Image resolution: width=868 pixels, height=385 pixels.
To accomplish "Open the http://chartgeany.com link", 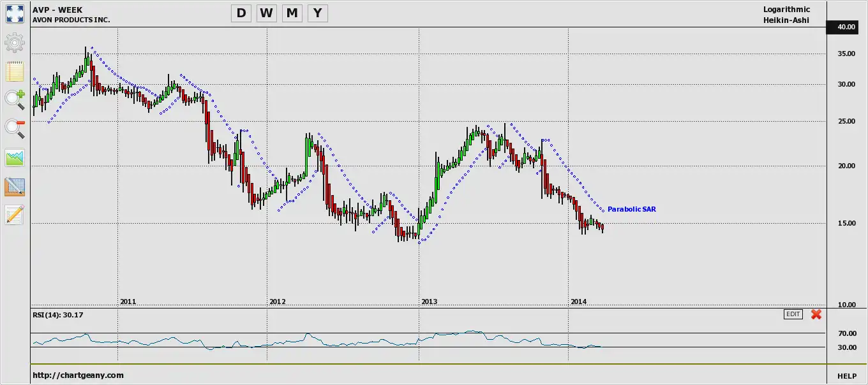I will (79, 375).
